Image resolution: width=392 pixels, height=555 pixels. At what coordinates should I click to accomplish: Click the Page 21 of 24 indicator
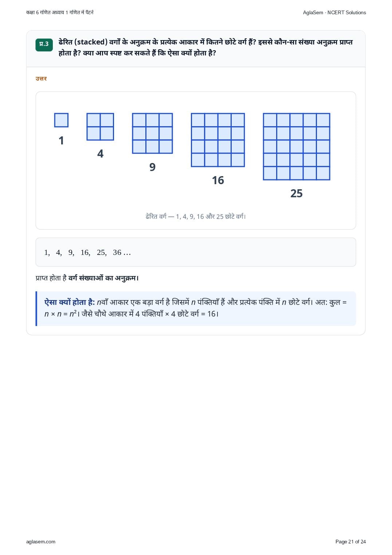point(350,542)
